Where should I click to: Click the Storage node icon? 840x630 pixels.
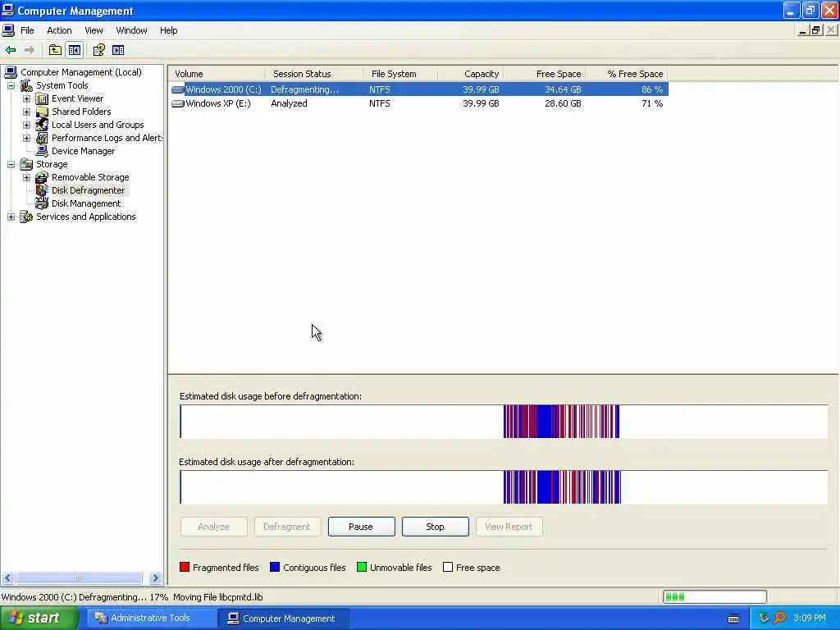pyautogui.click(x=26, y=164)
